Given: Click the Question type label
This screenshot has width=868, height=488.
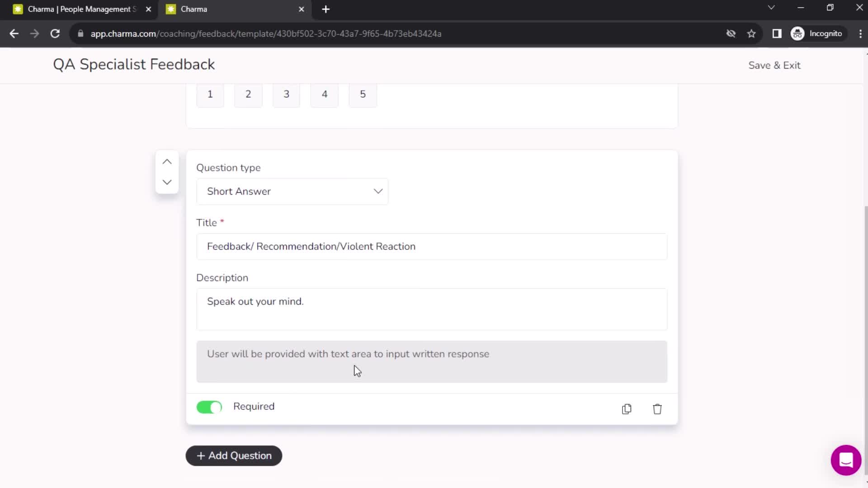Looking at the screenshot, I should [228, 168].
